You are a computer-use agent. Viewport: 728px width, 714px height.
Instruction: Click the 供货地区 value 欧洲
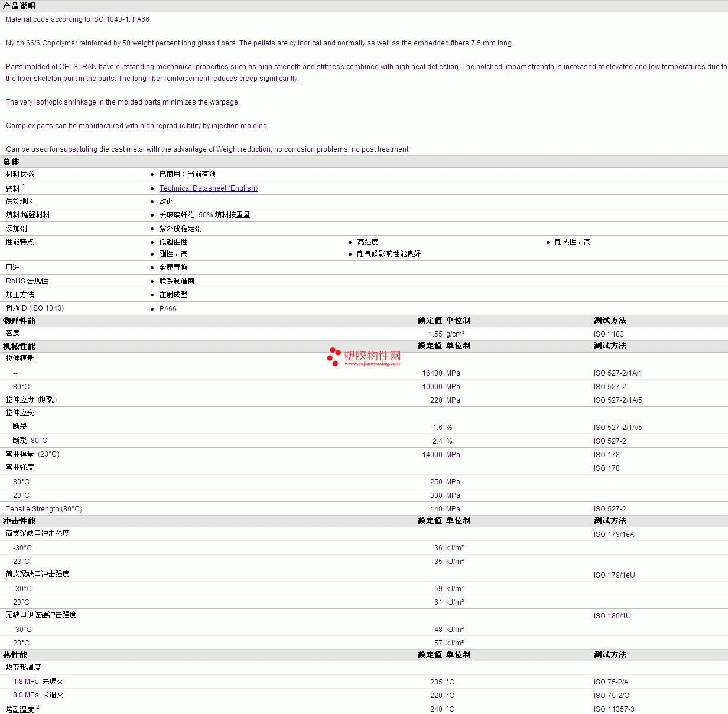coord(167,201)
